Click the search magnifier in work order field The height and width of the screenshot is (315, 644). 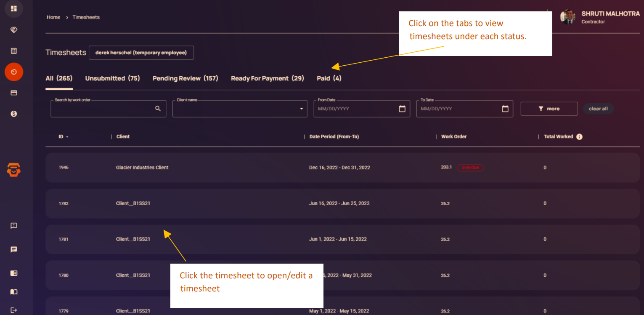point(158,109)
